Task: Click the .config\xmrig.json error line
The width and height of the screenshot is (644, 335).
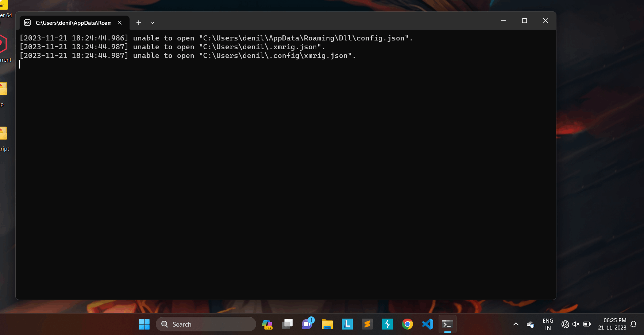Action: tap(188, 55)
